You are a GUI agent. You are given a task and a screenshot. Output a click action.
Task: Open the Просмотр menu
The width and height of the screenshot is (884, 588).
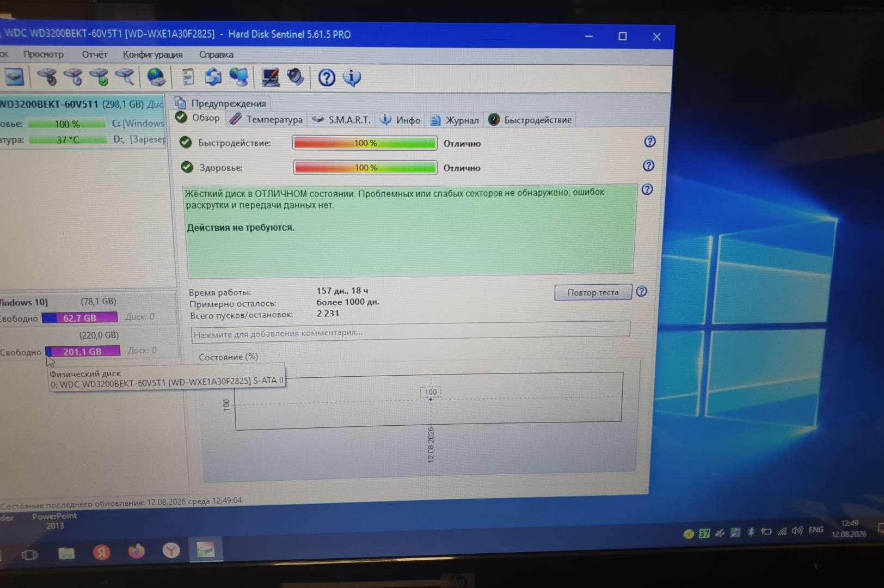43,54
